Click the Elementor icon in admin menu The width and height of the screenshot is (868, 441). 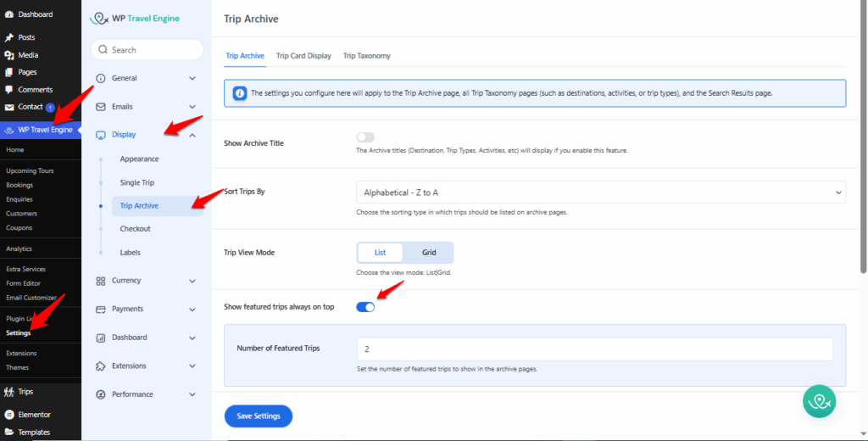(9, 415)
